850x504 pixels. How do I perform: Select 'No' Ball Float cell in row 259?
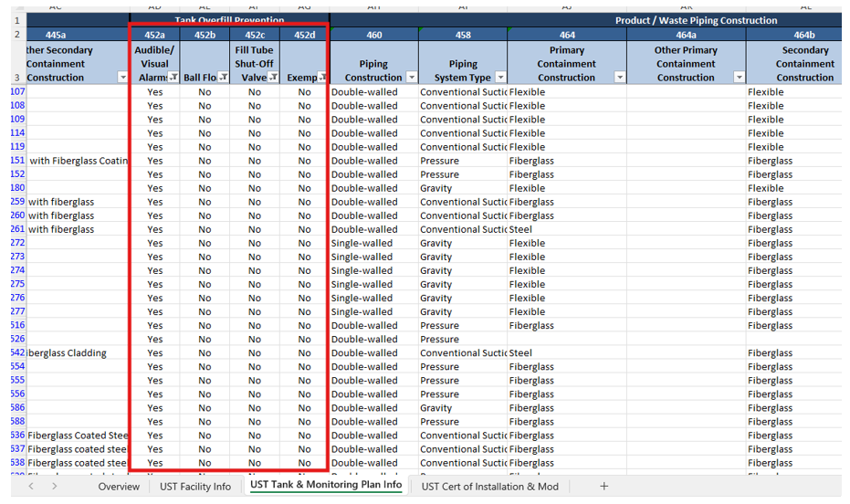[x=205, y=202]
